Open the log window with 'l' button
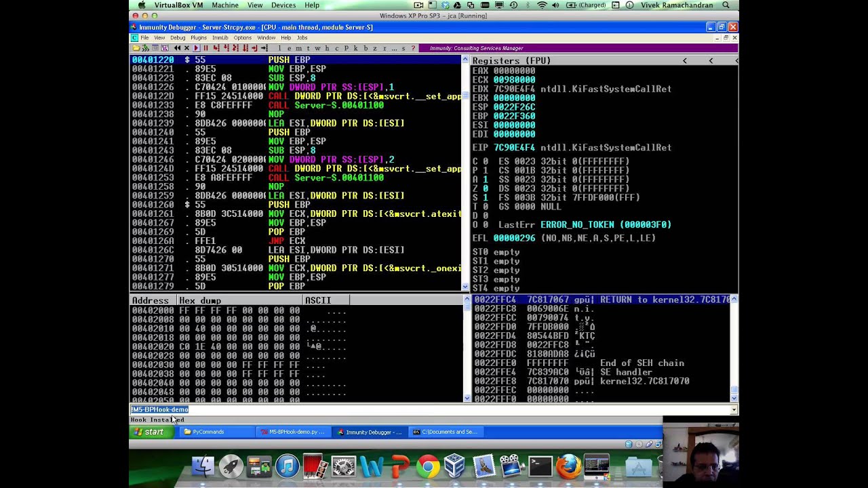The height and width of the screenshot is (488, 868). (279, 48)
